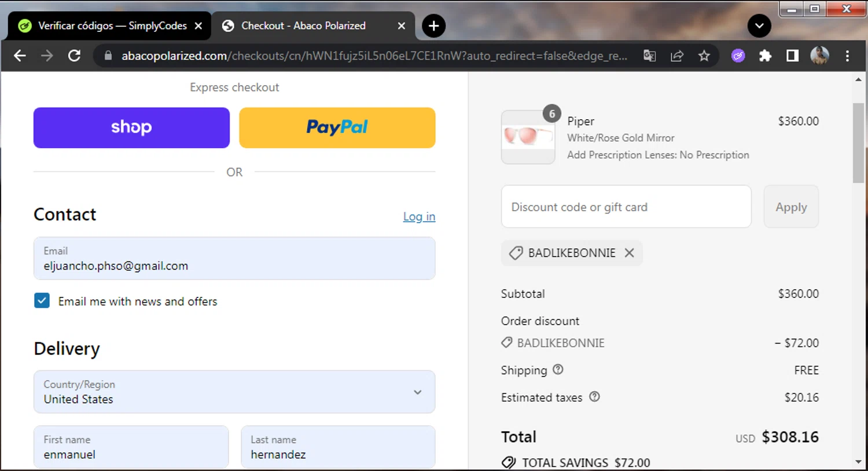Click the Piper product name
Screen dimensions: 868x471
(x=580, y=121)
